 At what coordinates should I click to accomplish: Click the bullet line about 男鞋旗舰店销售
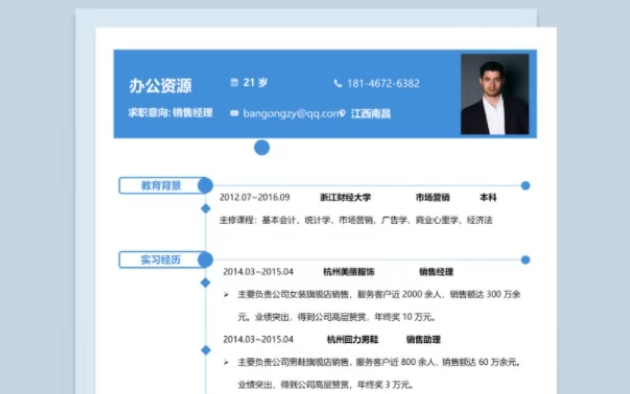[379, 362]
